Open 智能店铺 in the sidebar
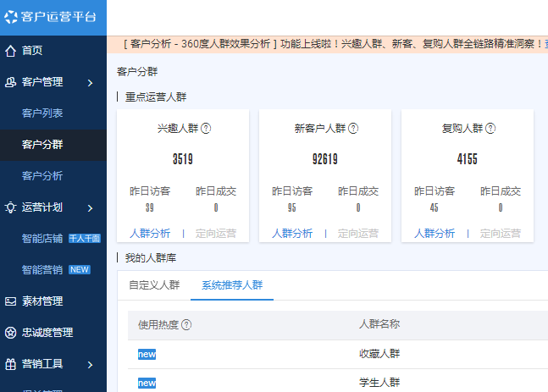548x392 pixels. (x=42, y=239)
